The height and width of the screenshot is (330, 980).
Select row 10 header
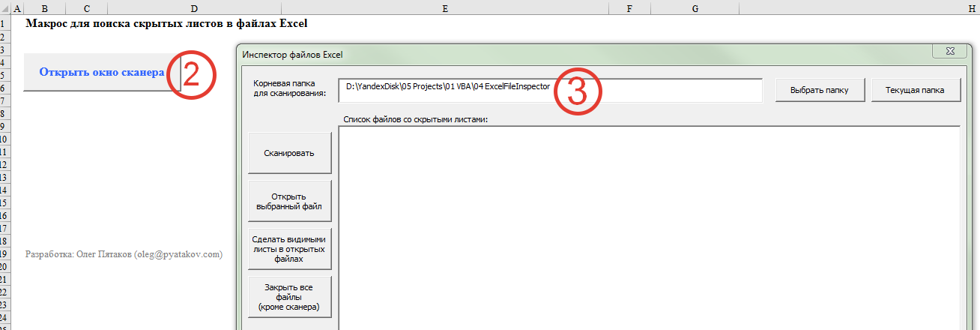tap(4, 139)
